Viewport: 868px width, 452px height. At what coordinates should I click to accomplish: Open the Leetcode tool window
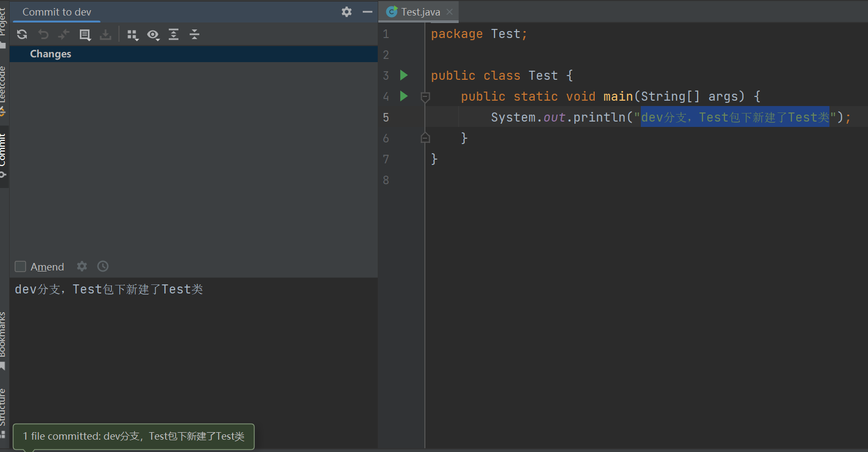(x=3, y=91)
